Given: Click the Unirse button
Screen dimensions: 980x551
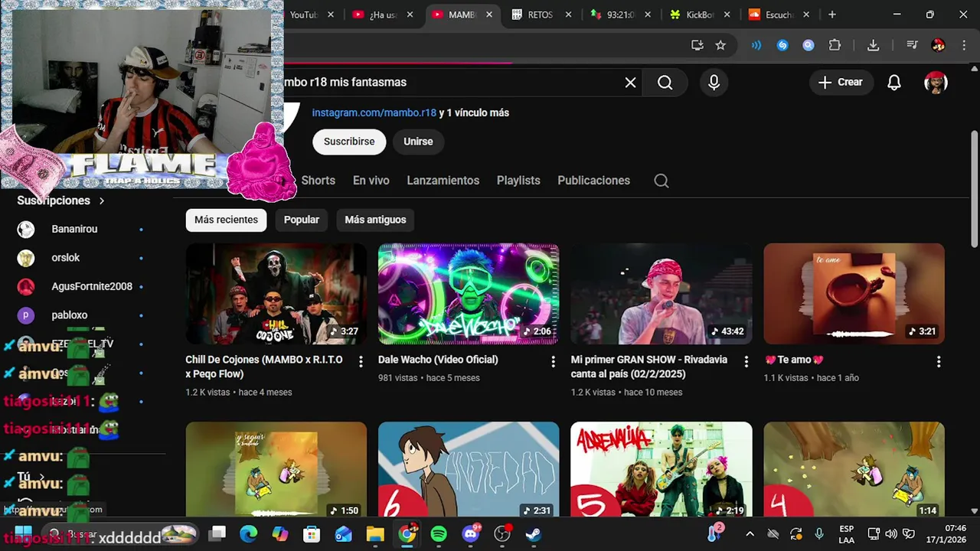Looking at the screenshot, I should pyautogui.click(x=418, y=142).
